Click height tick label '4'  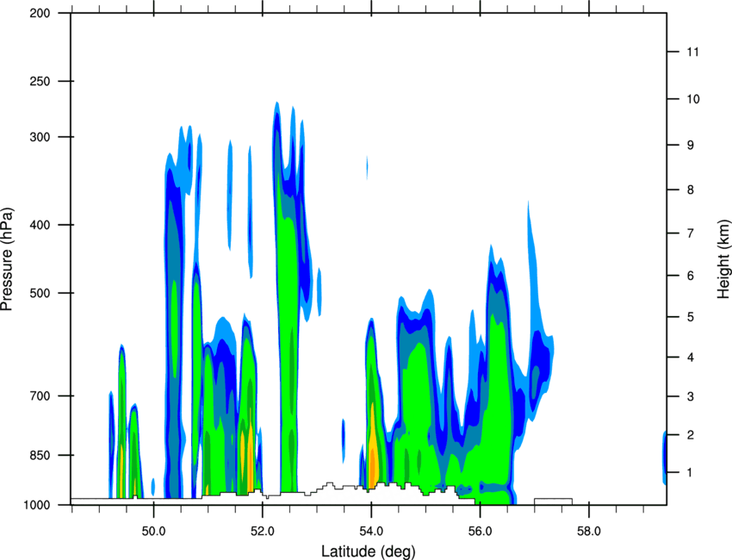tap(691, 358)
